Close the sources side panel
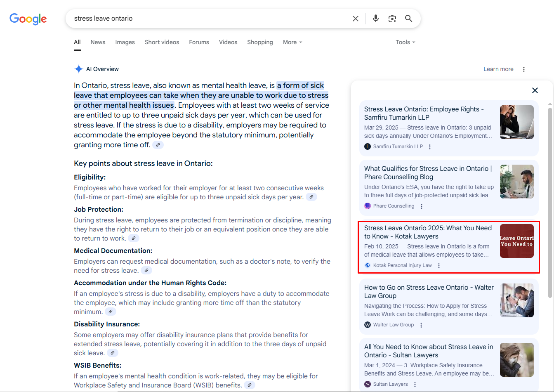 tap(535, 90)
